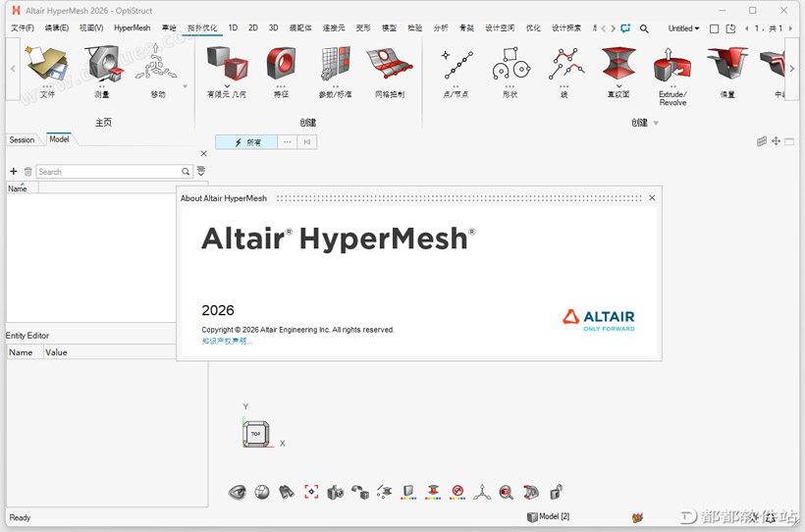805x532 pixels.
Task: Click the search magnifier in menu bar
Action: coord(644,28)
